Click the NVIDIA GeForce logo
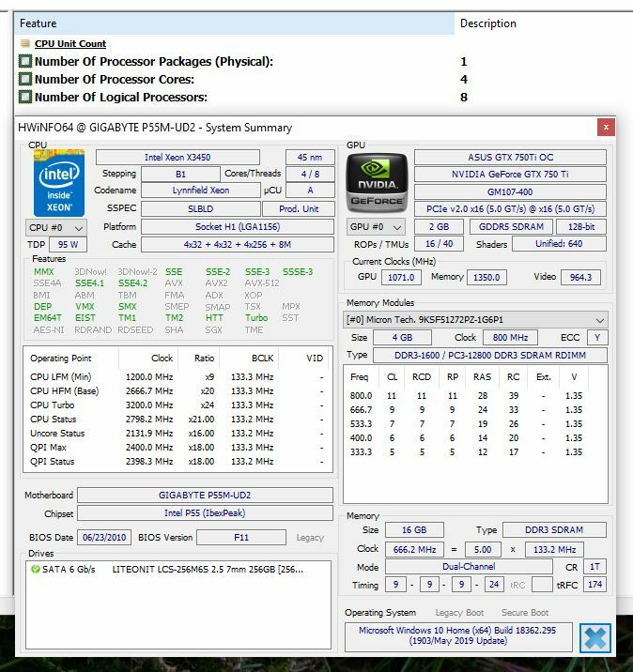The image size is (633, 672). pos(377,183)
